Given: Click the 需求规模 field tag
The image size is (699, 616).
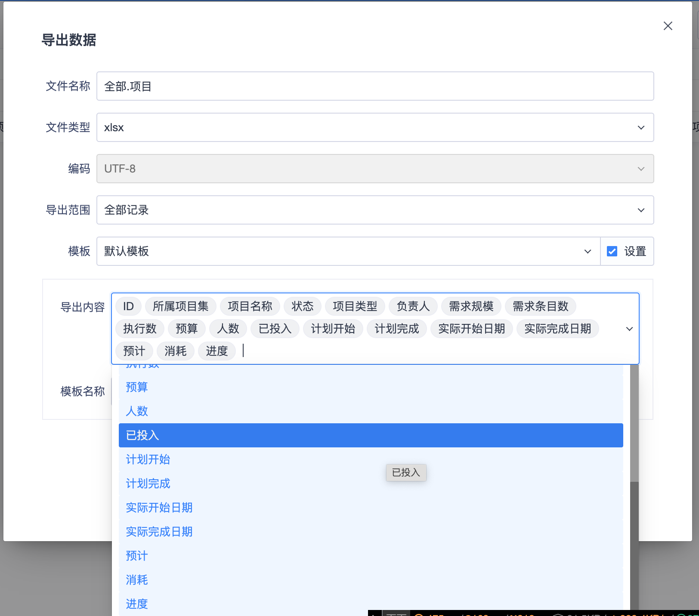Looking at the screenshot, I should 471,306.
